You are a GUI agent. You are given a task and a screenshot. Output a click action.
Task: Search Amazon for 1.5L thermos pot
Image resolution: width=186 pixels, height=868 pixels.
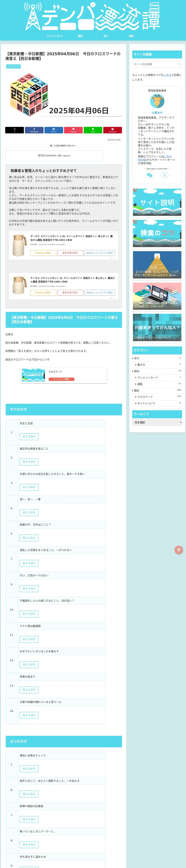[43, 253]
